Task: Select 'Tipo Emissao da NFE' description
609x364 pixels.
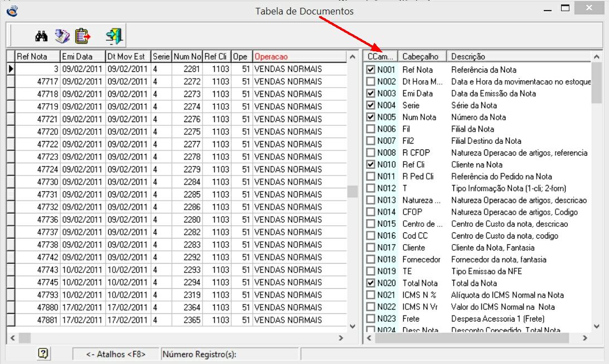Action: (486, 271)
